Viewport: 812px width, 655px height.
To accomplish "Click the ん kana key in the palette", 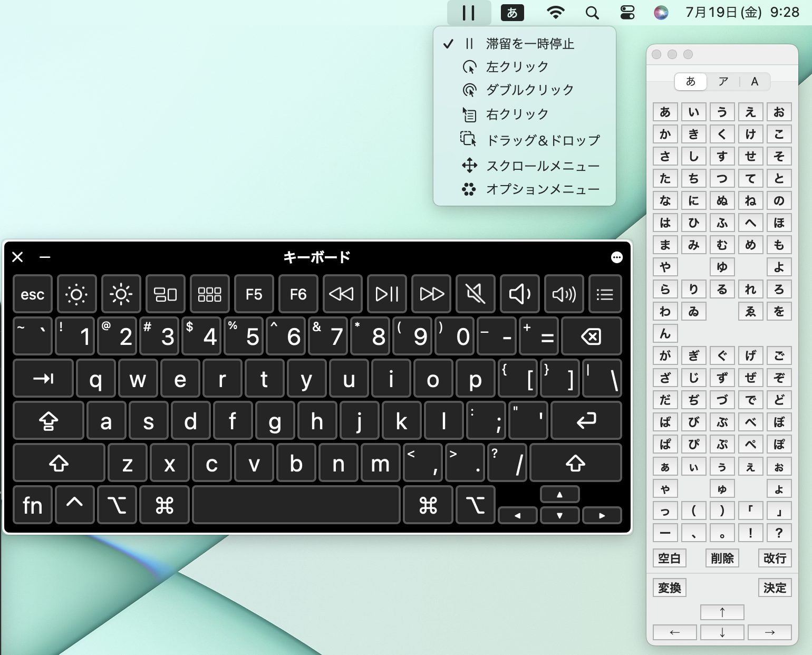I will [x=665, y=333].
